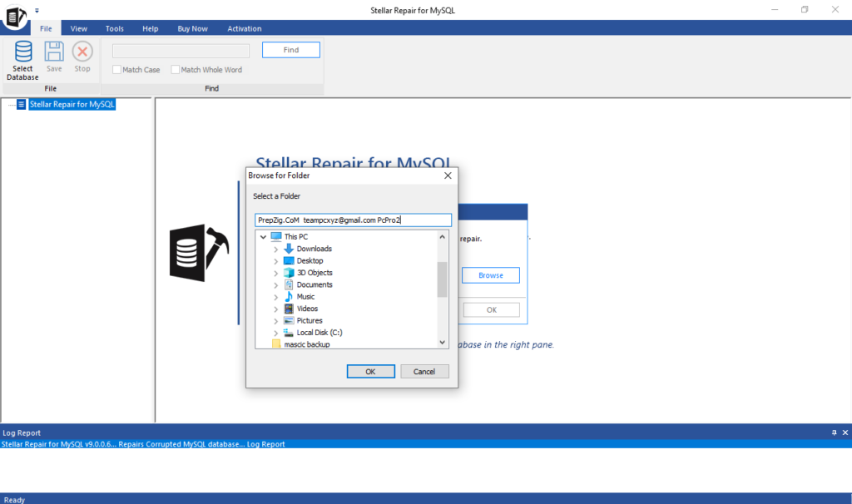Click the folder tree scroll up arrow
Screen dimensions: 852x504
pyautogui.click(x=443, y=237)
